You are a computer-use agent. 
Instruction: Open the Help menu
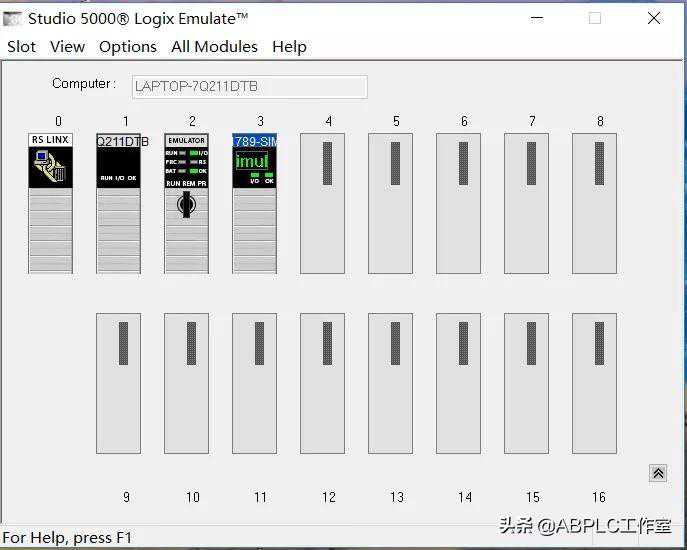click(x=289, y=47)
